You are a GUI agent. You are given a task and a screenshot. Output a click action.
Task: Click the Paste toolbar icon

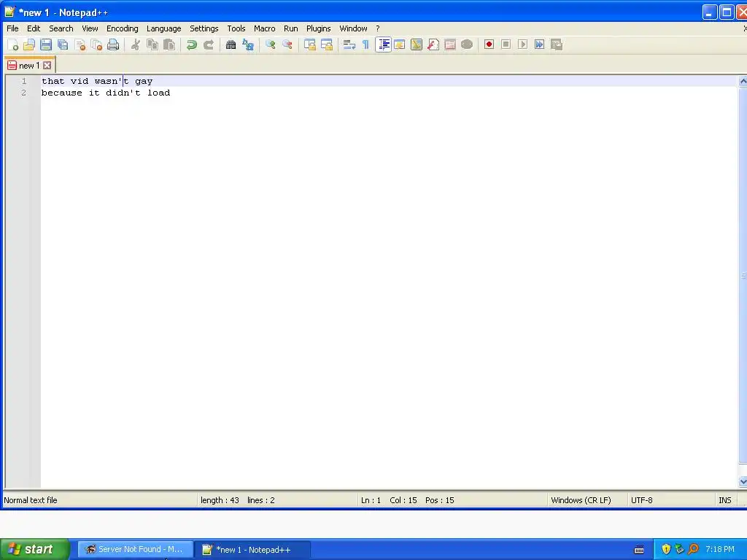[169, 44]
